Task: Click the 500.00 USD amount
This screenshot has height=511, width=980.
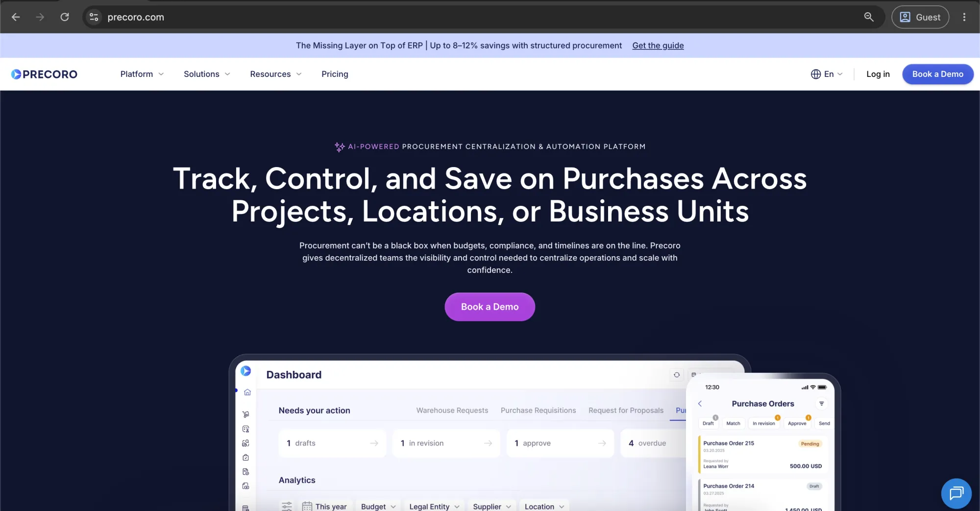Action: [x=806, y=466]
